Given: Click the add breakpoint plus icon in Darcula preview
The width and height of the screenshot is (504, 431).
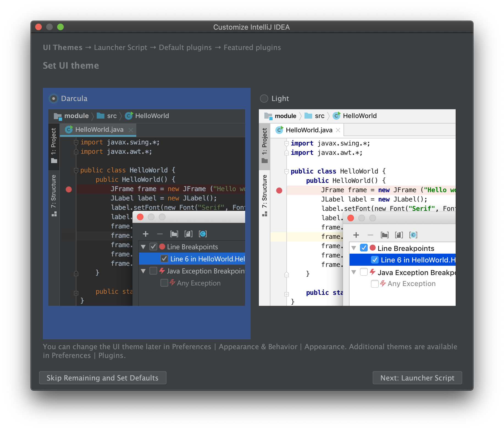Looking at the screenshot, I should pos(146,234).
